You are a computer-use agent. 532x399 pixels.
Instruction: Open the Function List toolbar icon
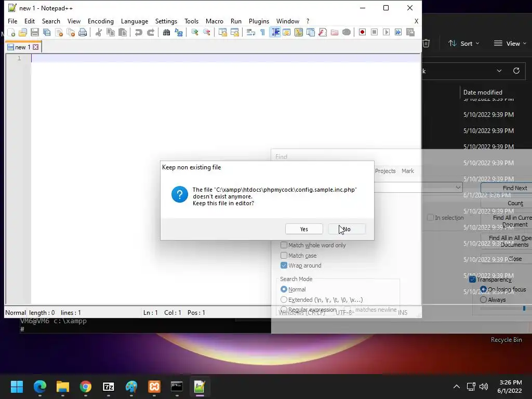click(323, 32)
